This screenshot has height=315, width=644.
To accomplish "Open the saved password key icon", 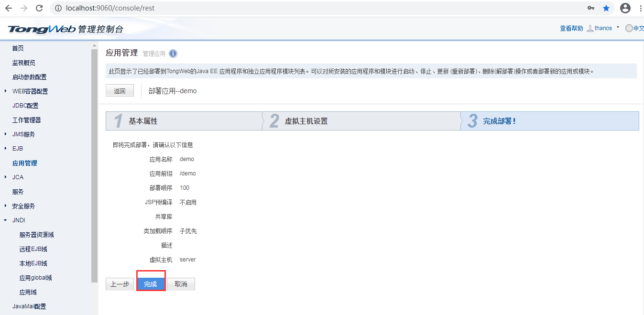I will 591,8.
